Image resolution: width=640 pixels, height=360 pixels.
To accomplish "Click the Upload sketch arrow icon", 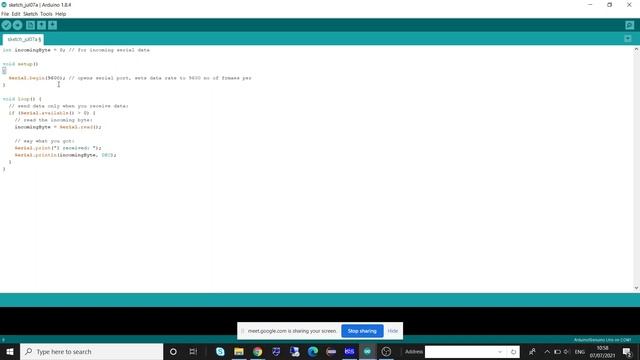I will (18, 25).
